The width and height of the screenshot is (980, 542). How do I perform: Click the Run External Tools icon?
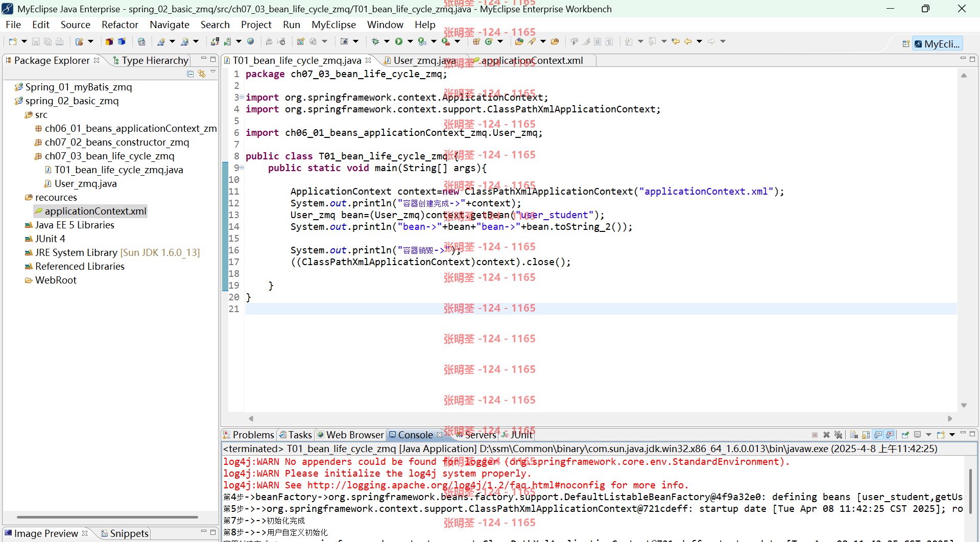point(445,41)
